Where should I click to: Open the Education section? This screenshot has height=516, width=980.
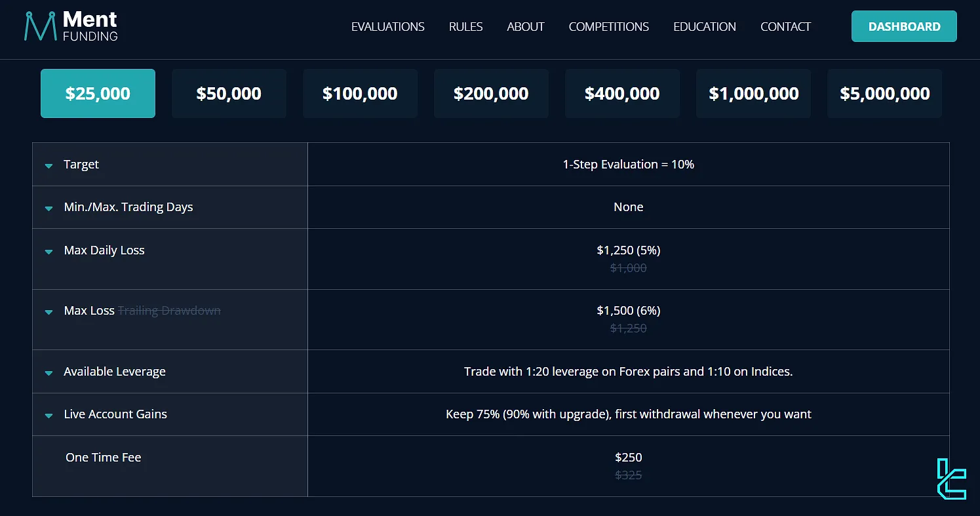point(704,27)
